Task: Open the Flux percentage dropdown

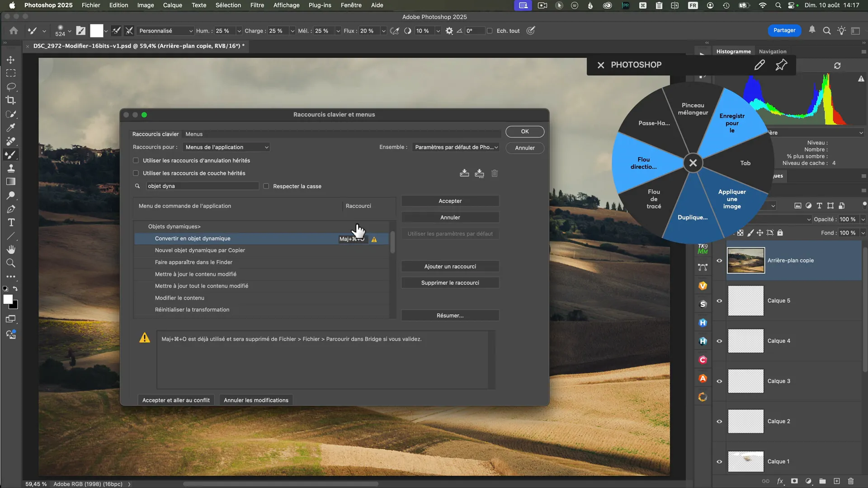Action: click(x=383, y=31)
